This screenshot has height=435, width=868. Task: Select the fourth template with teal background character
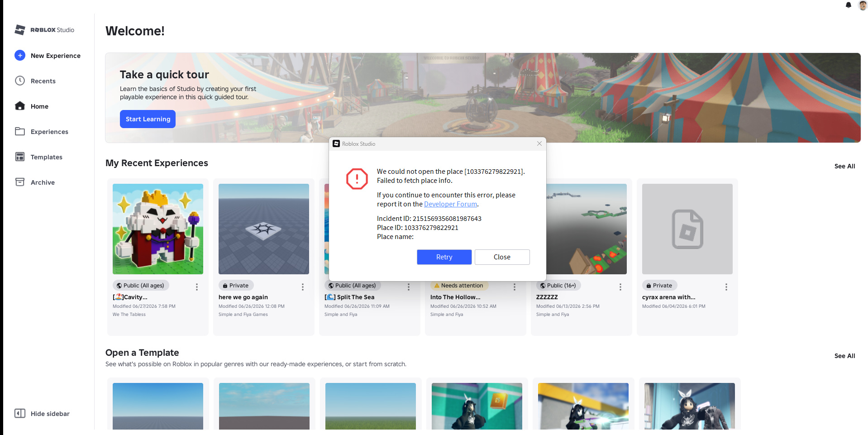click(477, 406)
